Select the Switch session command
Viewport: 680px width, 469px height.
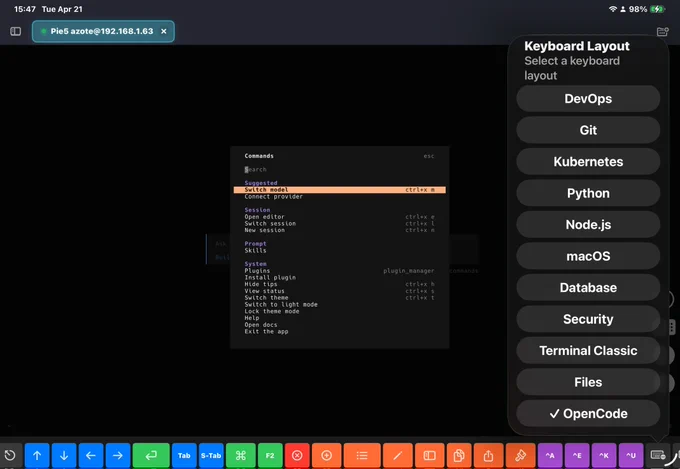coord(339,223)
